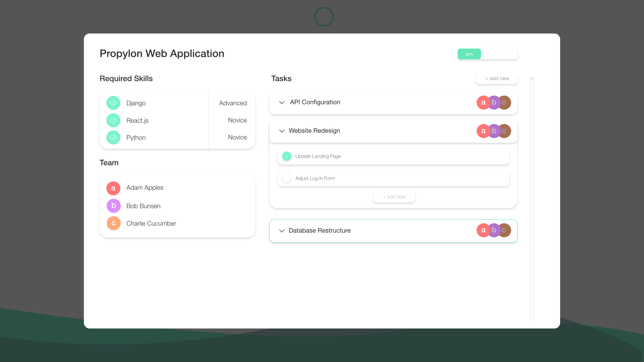Click Charlie Cucumber's orange avatar in Team
The width and height of the screenshot is (644, 362).
click(x=114, y=223)
